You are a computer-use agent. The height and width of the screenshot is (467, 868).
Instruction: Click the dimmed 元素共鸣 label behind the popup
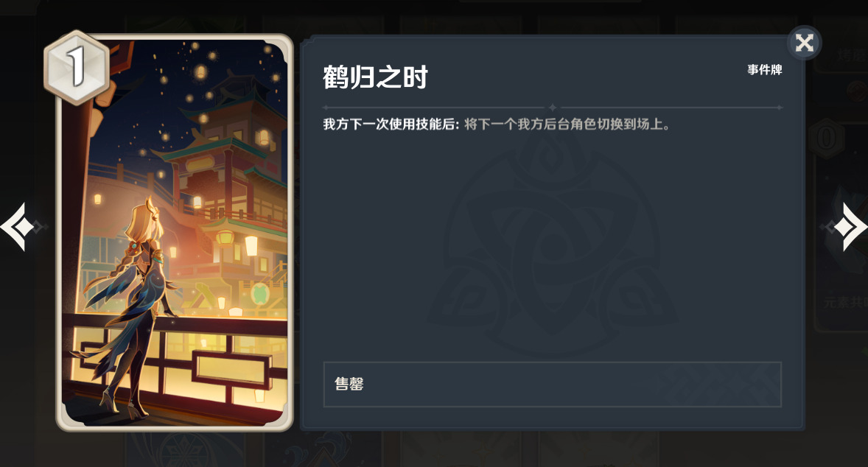845,302
